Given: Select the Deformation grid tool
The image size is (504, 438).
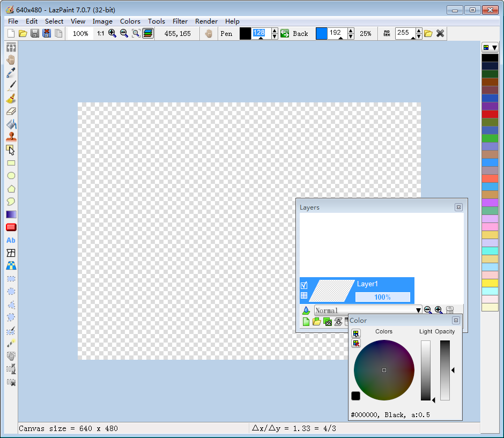Looking at the screenshot, I should click(11, 253).
